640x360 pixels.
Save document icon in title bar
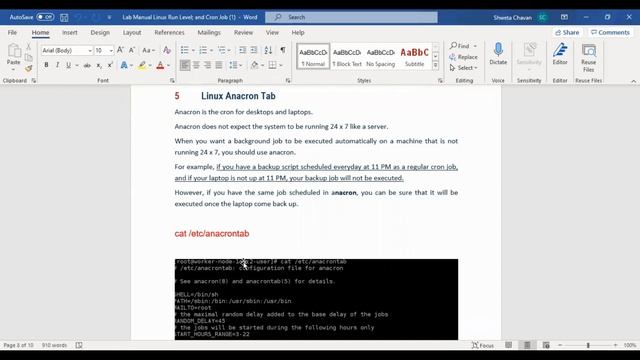pyautogui.click(x=64, y=17)
